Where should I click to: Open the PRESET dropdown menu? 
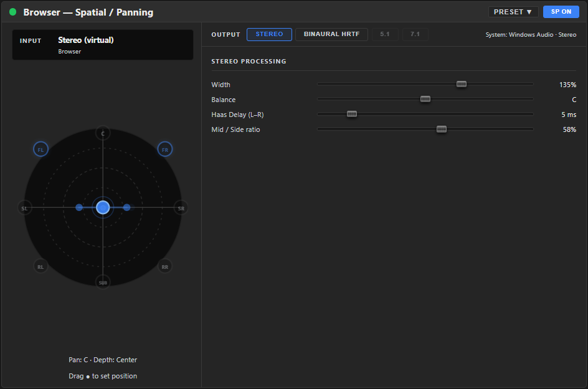point(513,12)
